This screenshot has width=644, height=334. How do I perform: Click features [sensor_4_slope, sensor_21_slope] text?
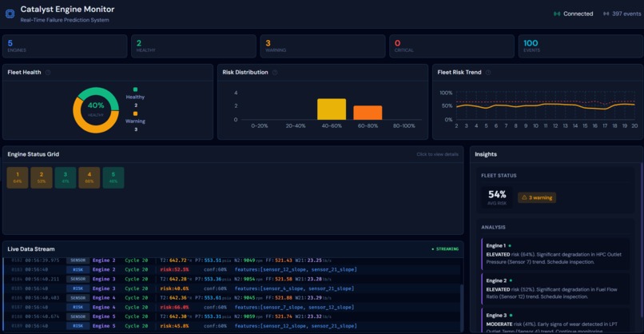pos(294,288)
